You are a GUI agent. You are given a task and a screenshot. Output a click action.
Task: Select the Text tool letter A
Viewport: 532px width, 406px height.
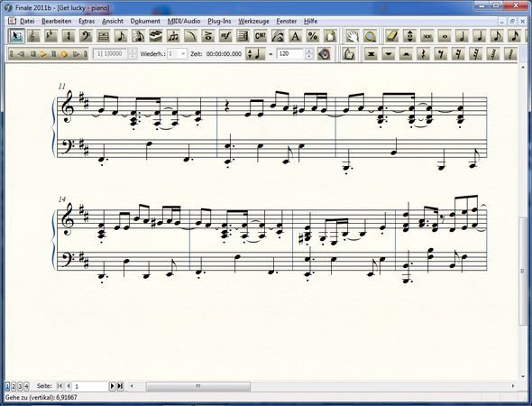pyautogui.click(x=296, y=36)
